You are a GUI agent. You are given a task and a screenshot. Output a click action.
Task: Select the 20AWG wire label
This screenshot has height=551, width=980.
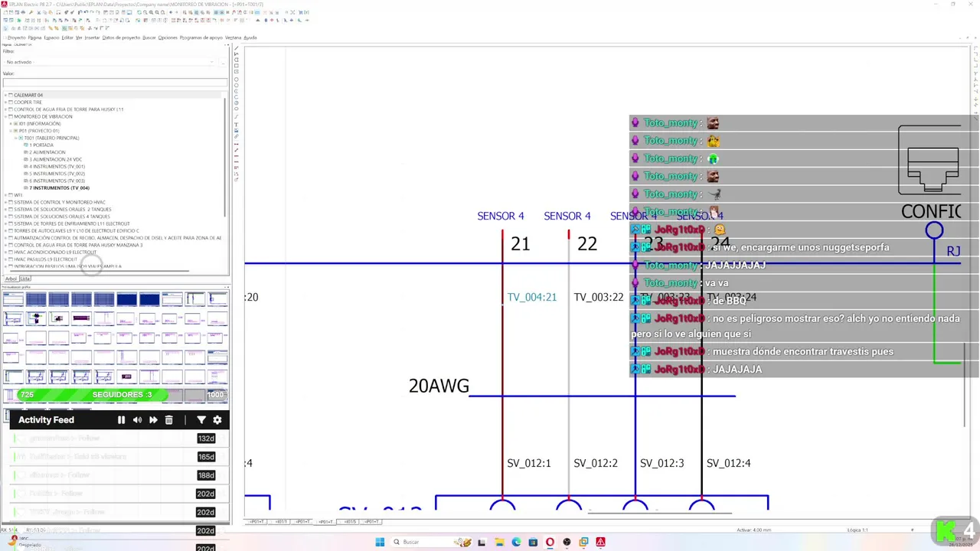tap(439, 386)
